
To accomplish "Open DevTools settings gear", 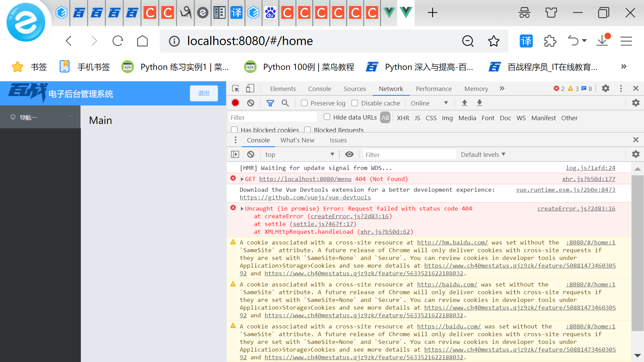I will click(605, 88).
